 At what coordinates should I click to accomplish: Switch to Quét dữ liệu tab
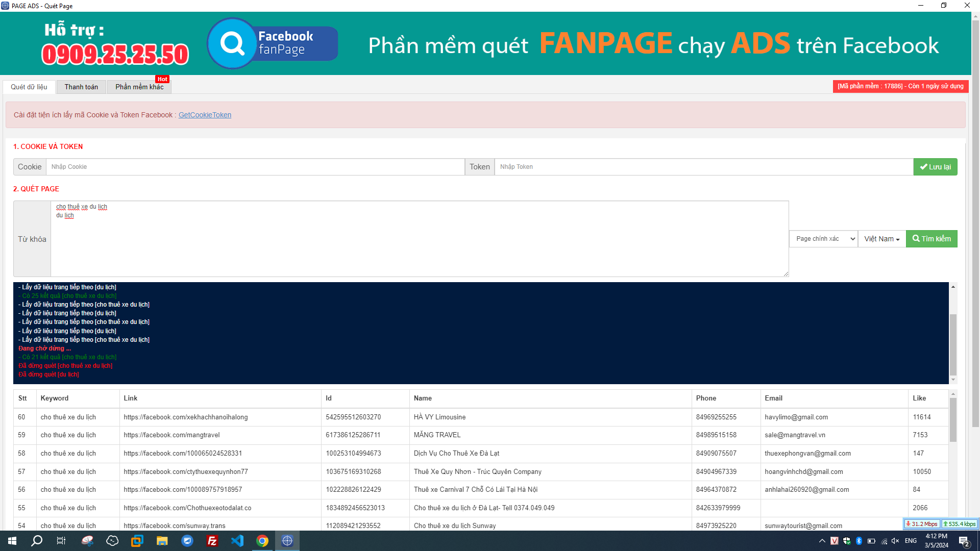(29, 87)
